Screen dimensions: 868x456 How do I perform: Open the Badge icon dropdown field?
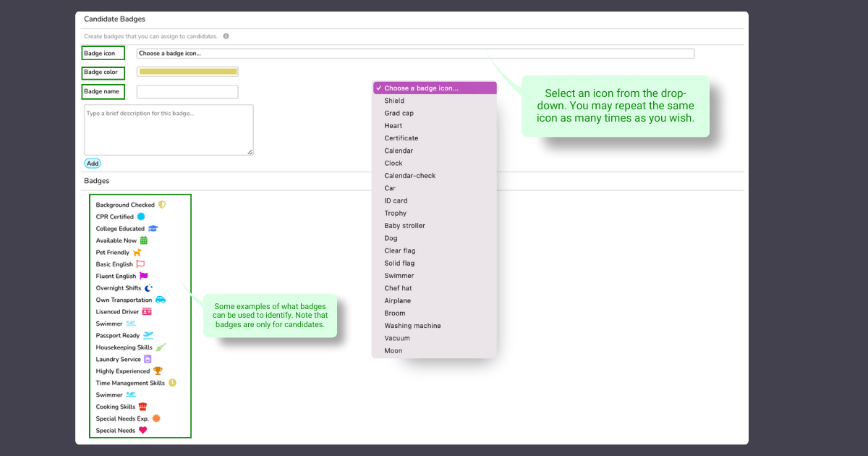pyautogui.click(x=415, y=54)
